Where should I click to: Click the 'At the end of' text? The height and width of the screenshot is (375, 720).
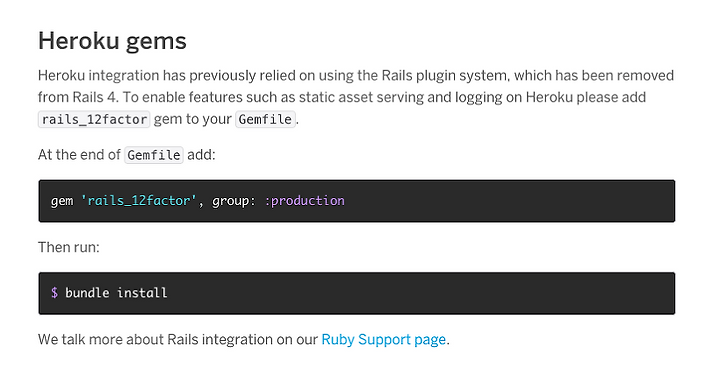click(x=79, y=155)
